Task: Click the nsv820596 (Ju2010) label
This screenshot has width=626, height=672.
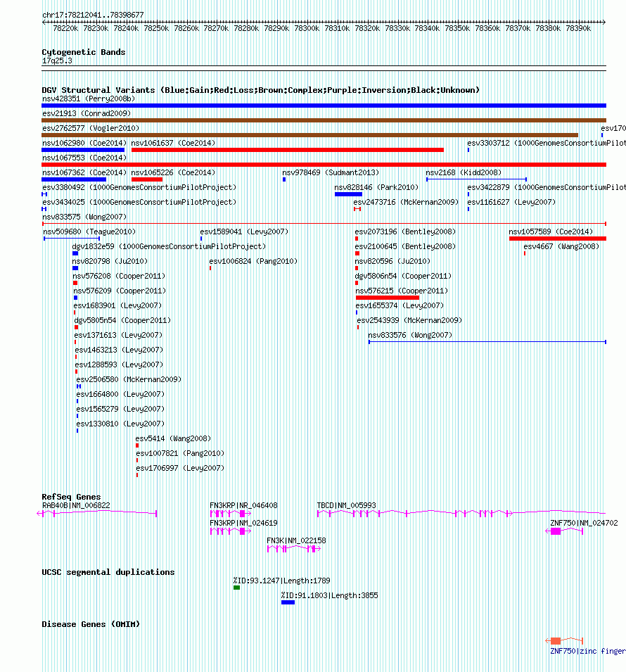Action: 392,261
